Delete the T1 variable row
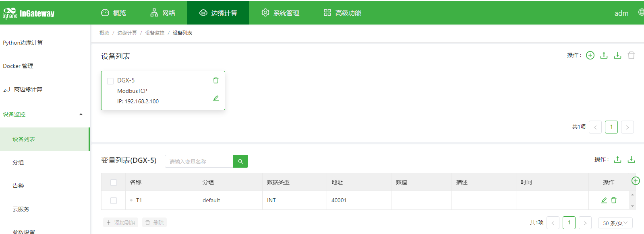The image size is (644, 234). pyautogui.click(x=614, y=200)
